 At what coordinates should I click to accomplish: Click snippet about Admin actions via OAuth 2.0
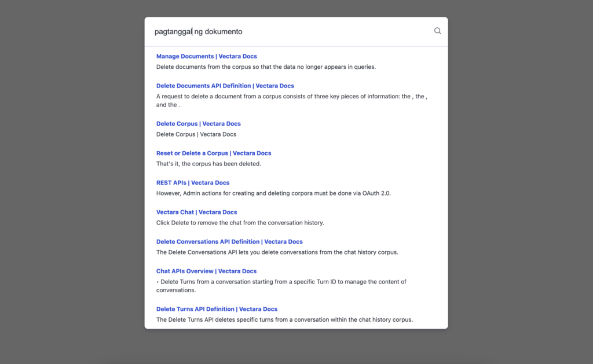[273, 193]
